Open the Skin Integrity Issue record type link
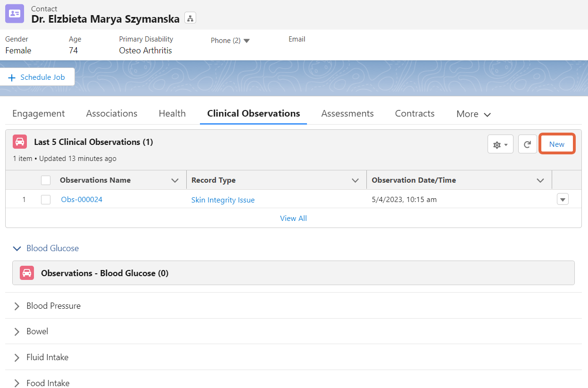 pos(223,200)
